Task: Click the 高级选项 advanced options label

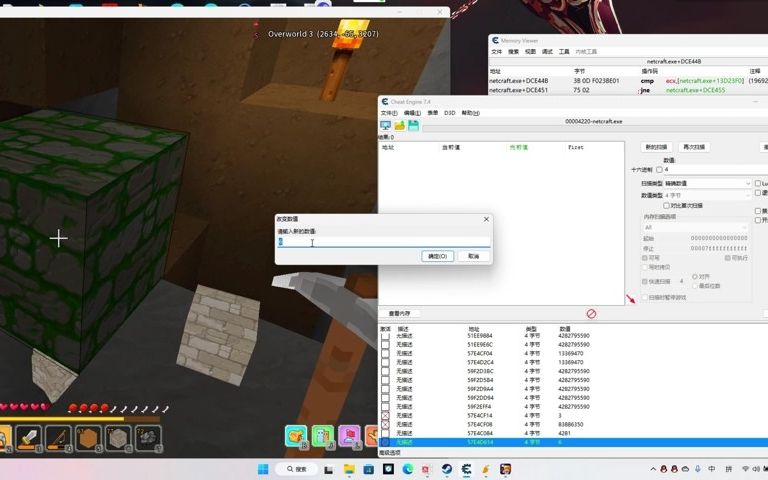Action: [x=390, y=453]
